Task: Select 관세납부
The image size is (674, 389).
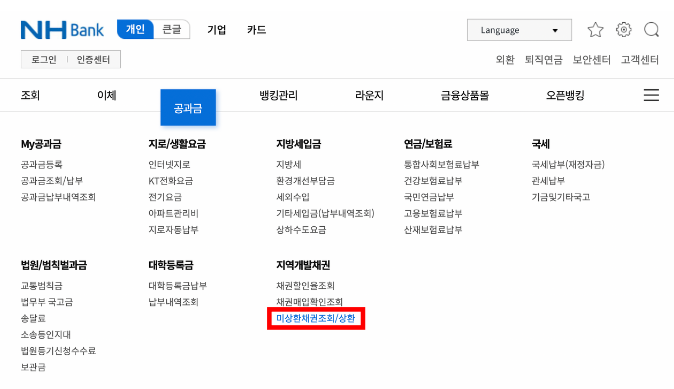Action: (548, 181)
